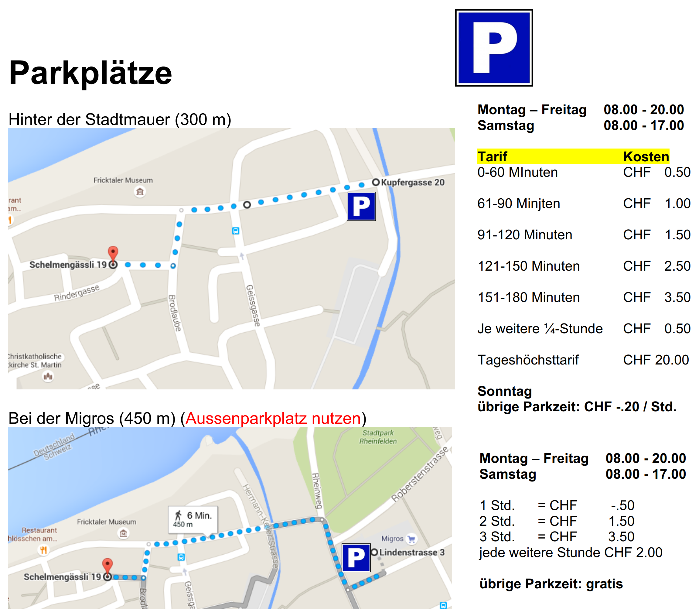Click Stadtpark Rheinfelden label on map
The height and width of the screenshot is (616, 699).
click(x=378, y=437)
